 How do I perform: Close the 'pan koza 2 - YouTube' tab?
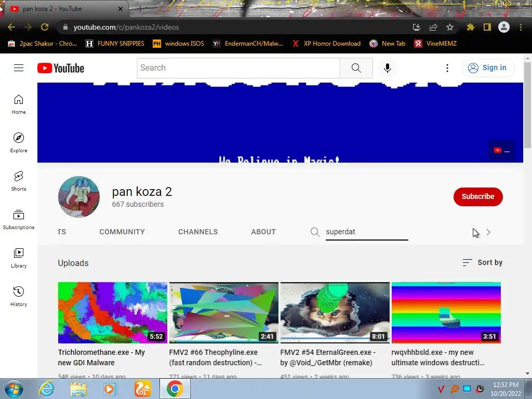click(x=121, y=9)
